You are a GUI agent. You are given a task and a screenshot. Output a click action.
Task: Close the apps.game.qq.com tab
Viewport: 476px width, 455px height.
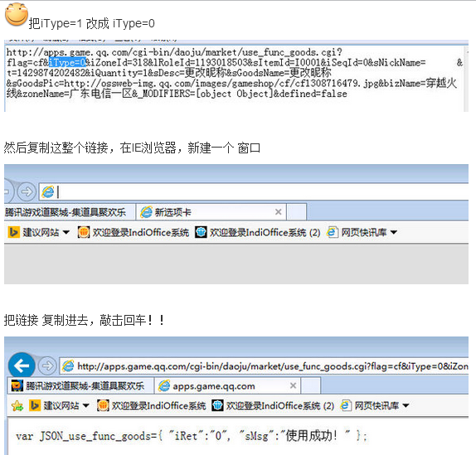click(293, 385)
